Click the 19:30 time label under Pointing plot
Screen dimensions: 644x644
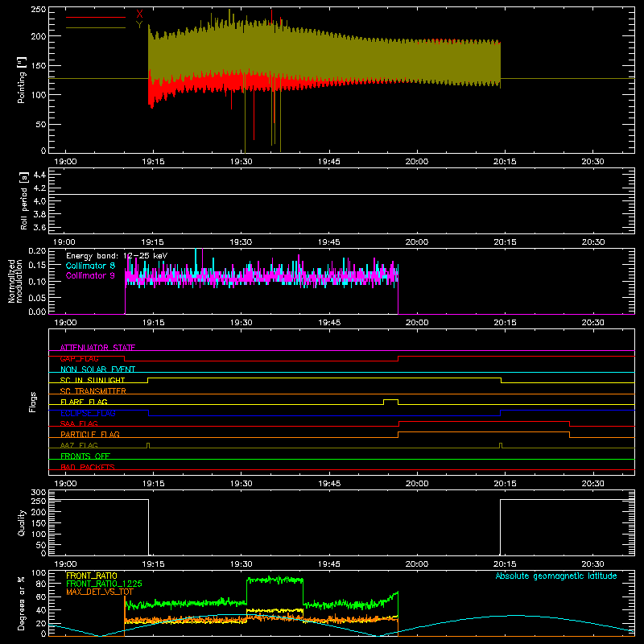[241, 162]
